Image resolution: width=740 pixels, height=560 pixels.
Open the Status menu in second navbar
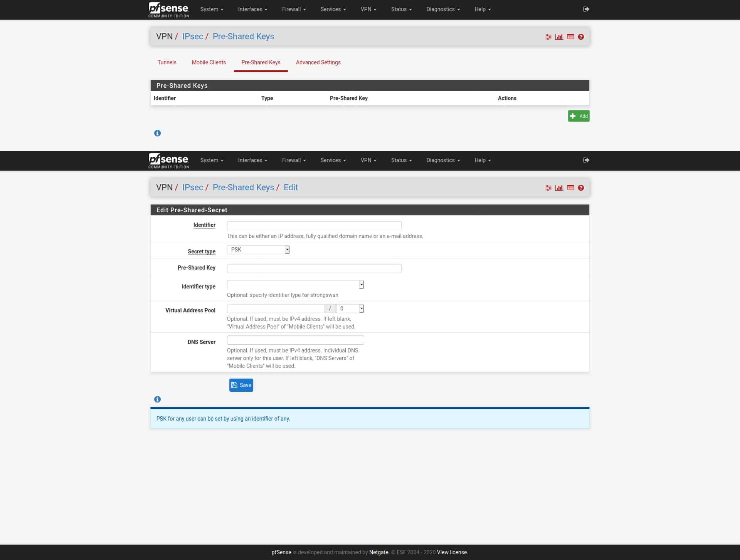click(401, 160)
